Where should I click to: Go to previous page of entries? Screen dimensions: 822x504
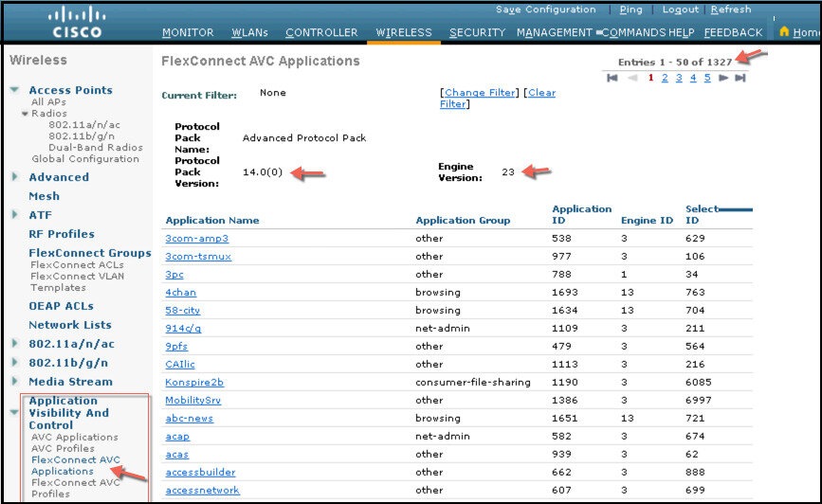click(632, 78)
